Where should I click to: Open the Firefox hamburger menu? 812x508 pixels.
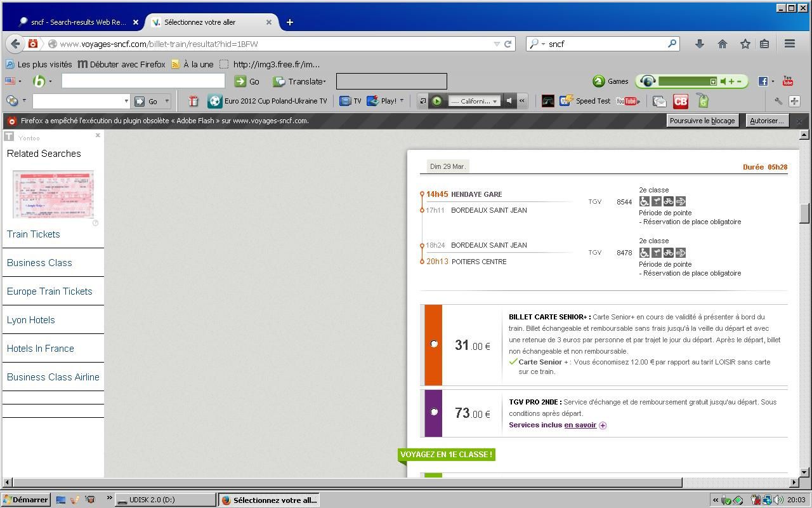point(790,44)
